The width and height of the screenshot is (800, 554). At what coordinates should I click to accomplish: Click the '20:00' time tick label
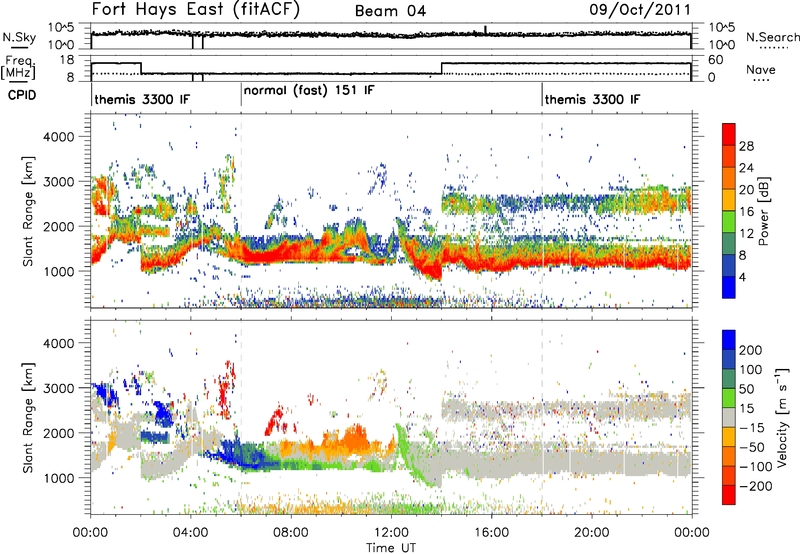coord(591,533)
